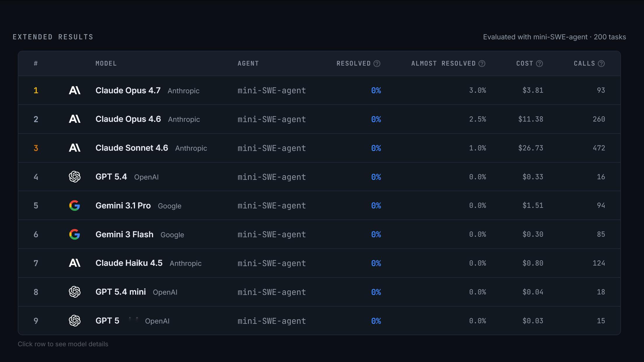Click the 3.0% almost resolved value
Viewport: 644px width, 362px height.
478,90
